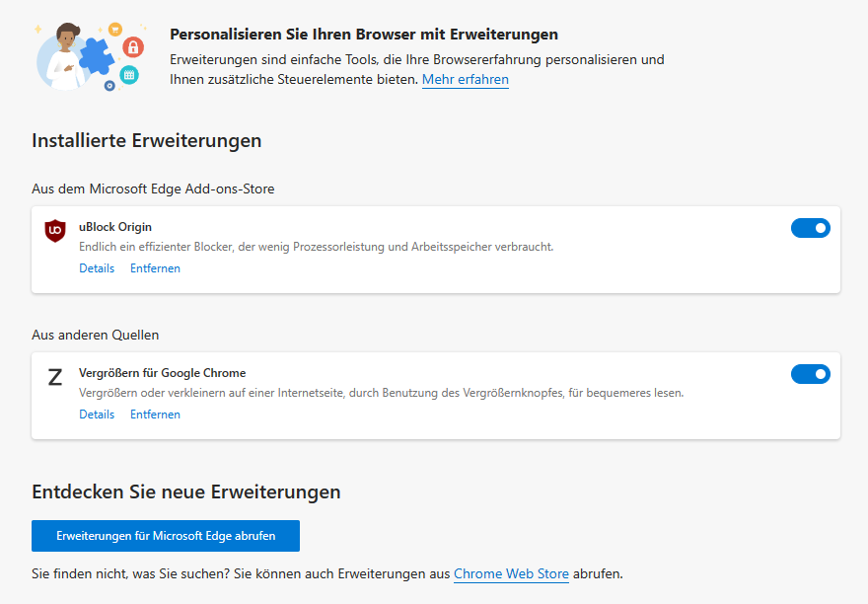Click the uBlock Origin shield icon
The image size is (868, 604).
[x=55, y=231]
